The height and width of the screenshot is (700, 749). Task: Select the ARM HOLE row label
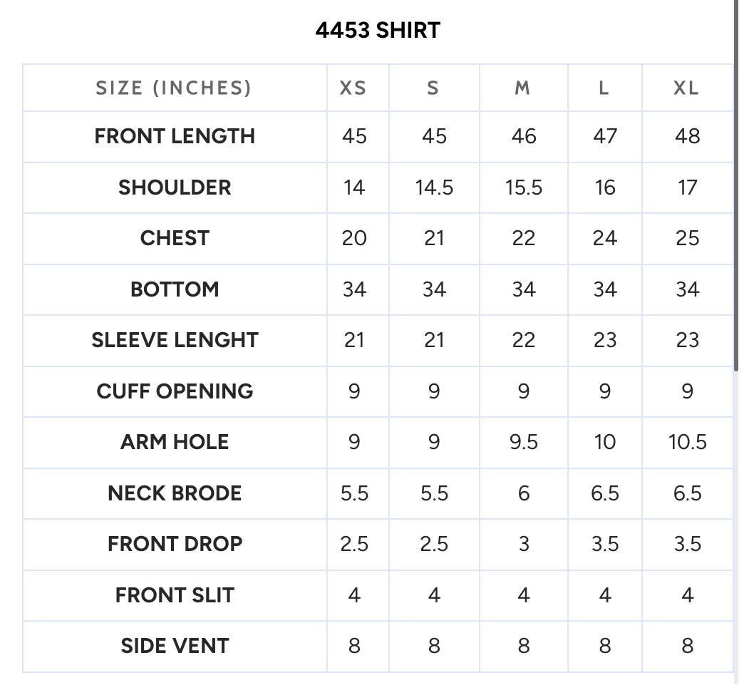pos(175,441)
